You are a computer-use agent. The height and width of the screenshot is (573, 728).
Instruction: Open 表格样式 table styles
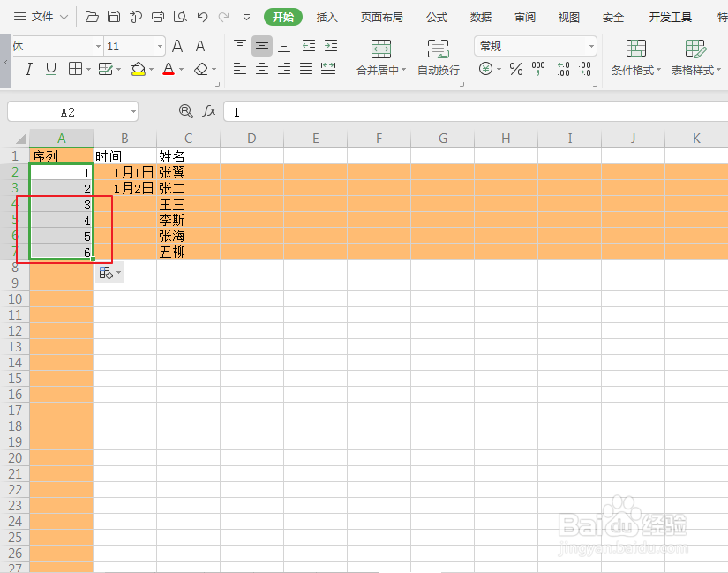pyautogui.click(x=695, y=57)
